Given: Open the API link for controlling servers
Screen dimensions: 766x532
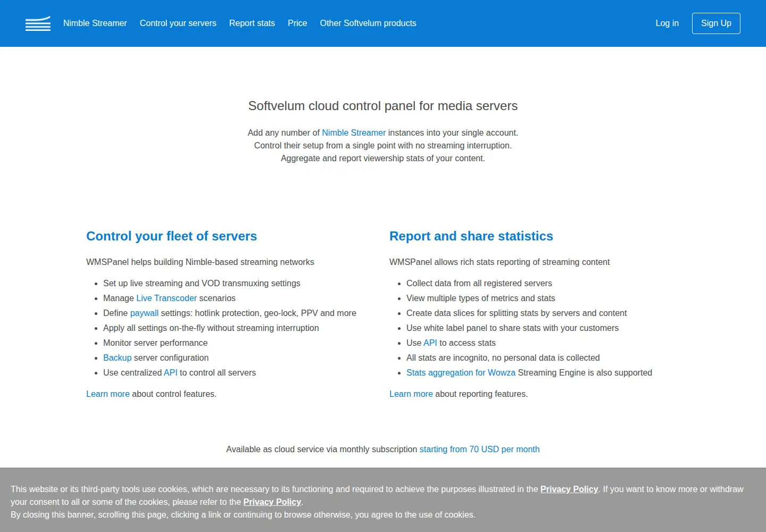Looking at the screenshot, I should (171, 373).
